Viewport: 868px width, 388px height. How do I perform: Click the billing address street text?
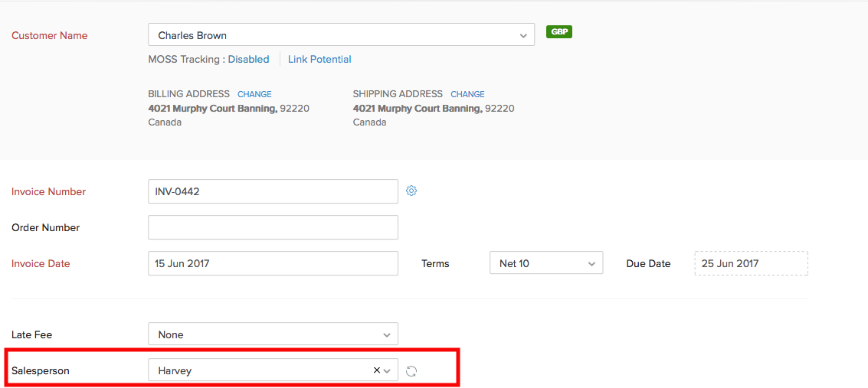212,109
